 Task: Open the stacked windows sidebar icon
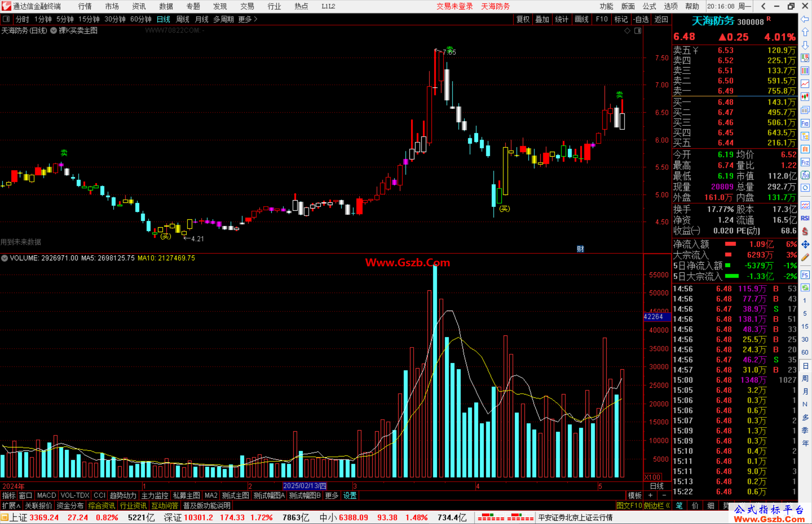805,110
